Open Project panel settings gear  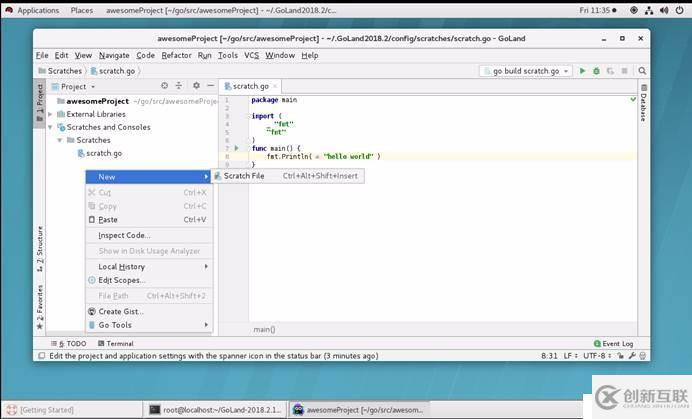pyautogui.click(x=196, y=86)
